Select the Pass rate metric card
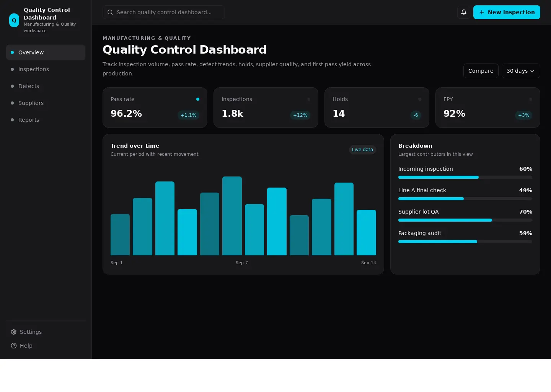The width and height of the screenshot is (551, 392). (155, 108)
